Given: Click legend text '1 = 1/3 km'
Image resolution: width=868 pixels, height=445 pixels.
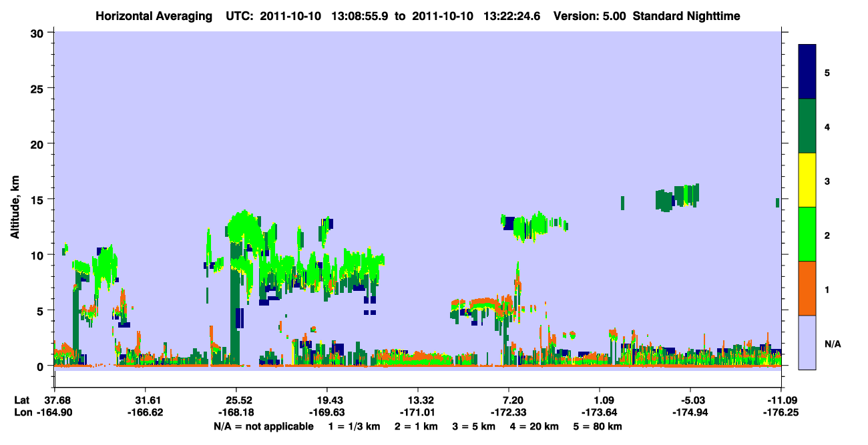Looking at the screenshot, I should 355,426.
